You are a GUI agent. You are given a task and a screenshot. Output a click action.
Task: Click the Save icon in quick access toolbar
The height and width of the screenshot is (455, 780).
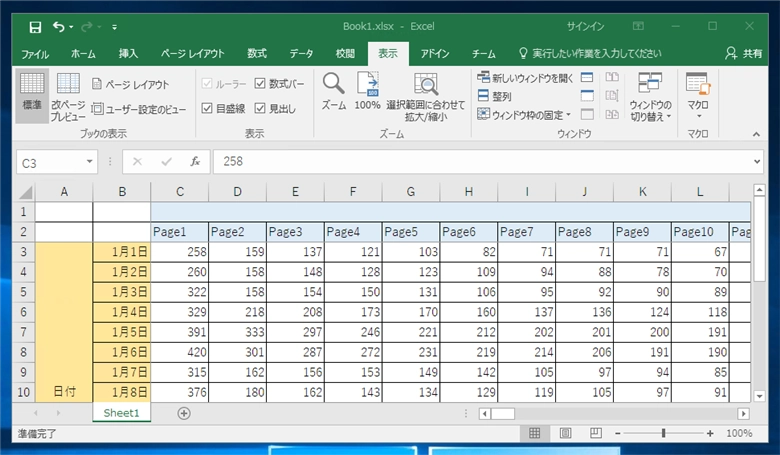(35, 27)
